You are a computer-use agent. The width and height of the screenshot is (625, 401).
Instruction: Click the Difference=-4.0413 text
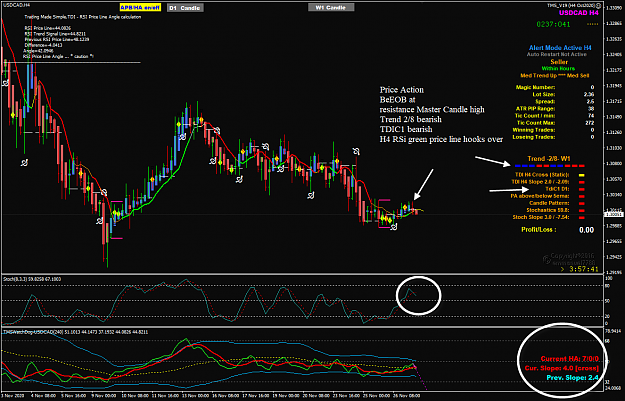(x=43, y=45)
